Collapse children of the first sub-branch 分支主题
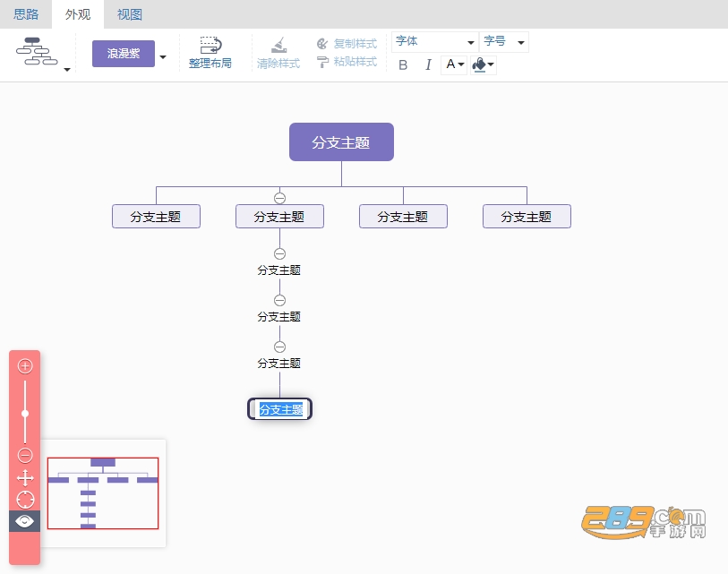The width and height of the screenshot is (728, 574). (279, 253)
